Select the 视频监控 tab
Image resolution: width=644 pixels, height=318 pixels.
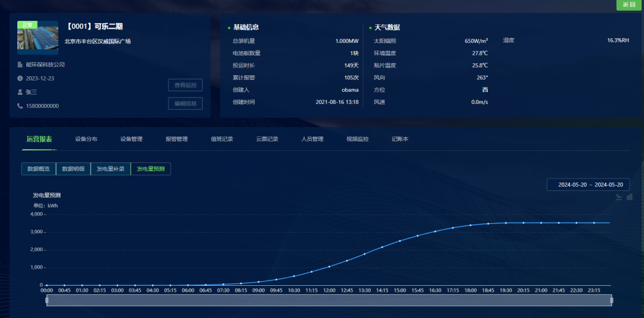(x=357, y=139)
